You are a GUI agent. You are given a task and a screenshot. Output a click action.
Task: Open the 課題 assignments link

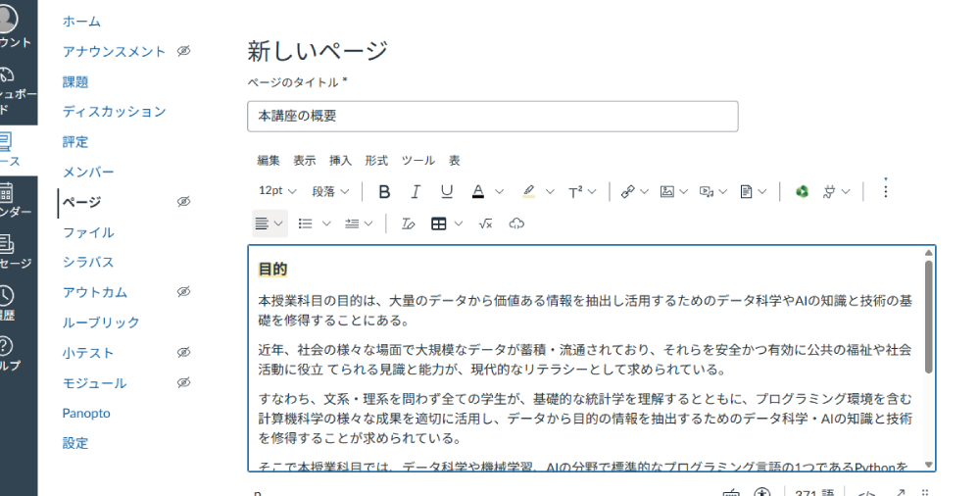click(75, 82)
